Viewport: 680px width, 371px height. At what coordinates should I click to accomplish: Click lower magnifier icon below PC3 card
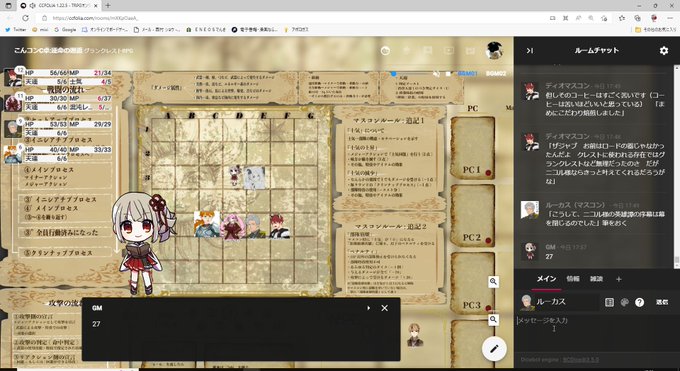coord(493,320)
